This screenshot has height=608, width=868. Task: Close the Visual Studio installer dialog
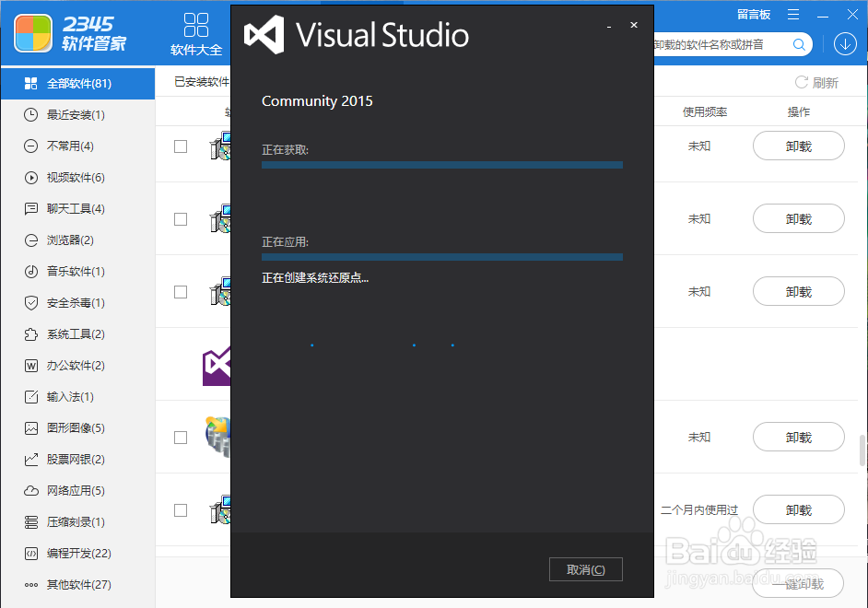tap(634, 25)
